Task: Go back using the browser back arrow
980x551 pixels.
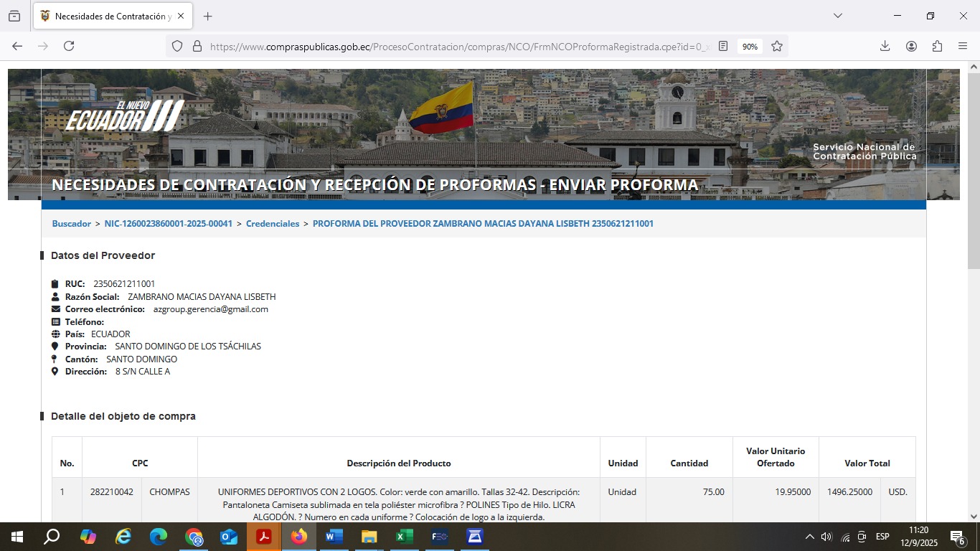Action: [17, 46]
